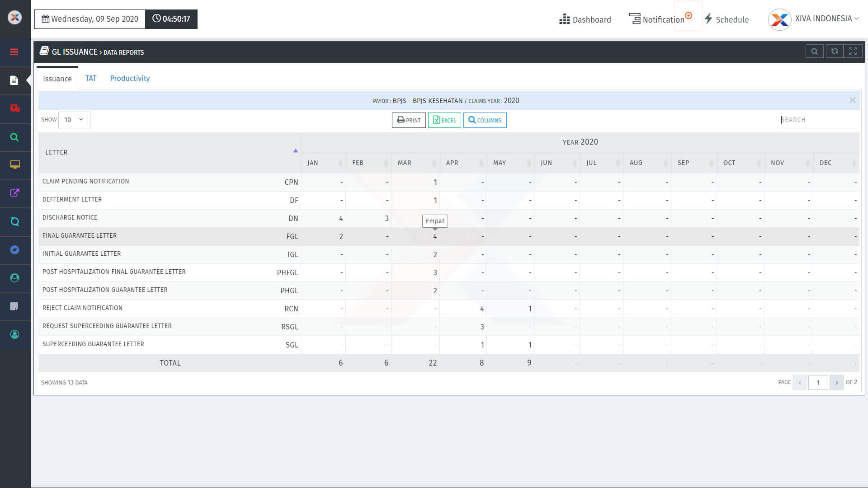Sort by the JUN column
The height and width of the screenshot is (488, 868).
557,163
